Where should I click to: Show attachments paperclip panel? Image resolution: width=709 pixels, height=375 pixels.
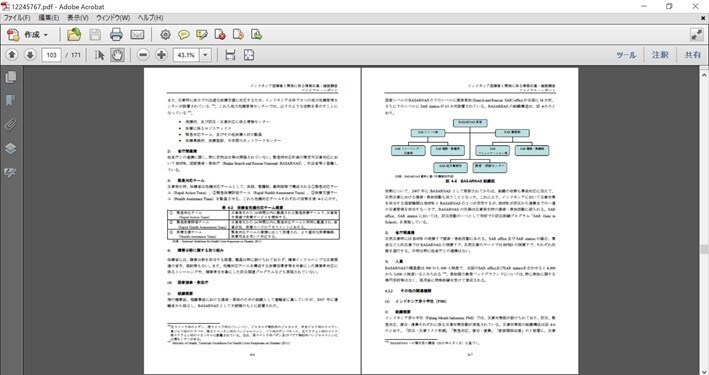tap(11, 124)
